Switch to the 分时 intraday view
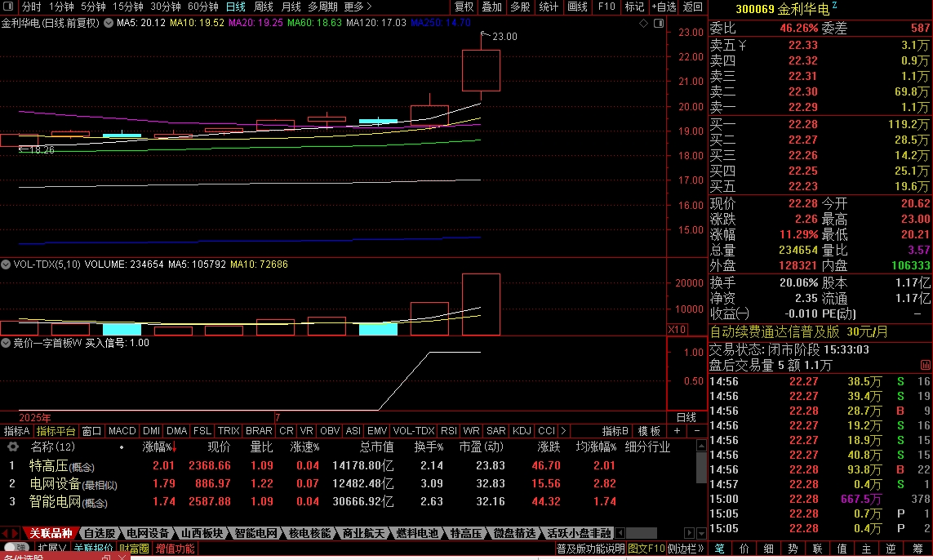Screen dimensions: 933x560 click(x=32, y=7)
